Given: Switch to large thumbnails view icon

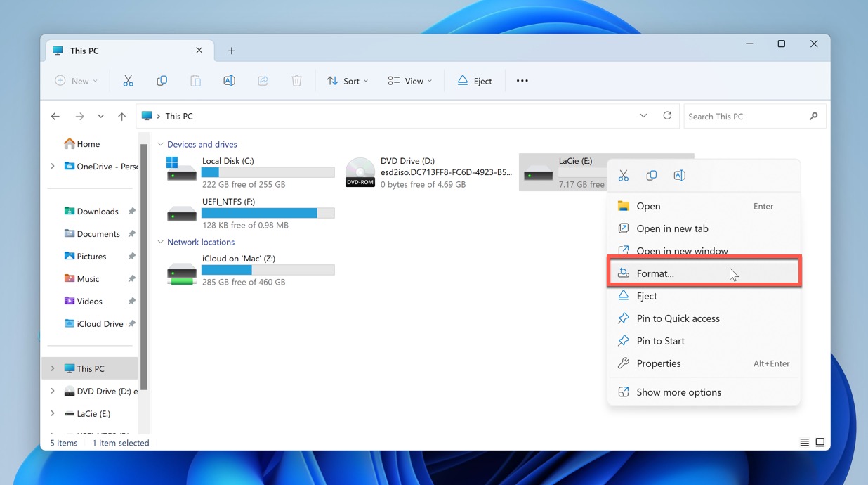Looking at the screenshot, I should (820, 443).
